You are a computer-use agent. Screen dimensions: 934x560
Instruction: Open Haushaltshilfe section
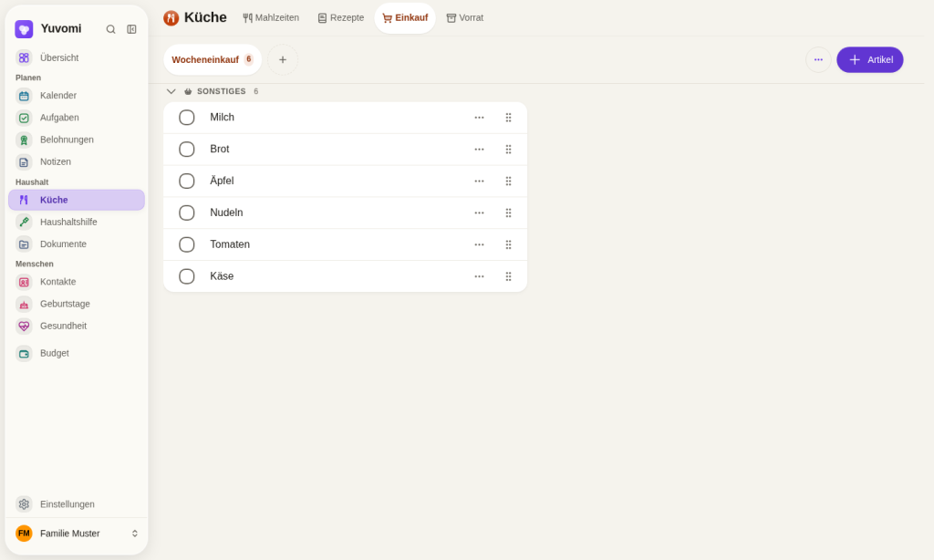(x=77, y=222)
